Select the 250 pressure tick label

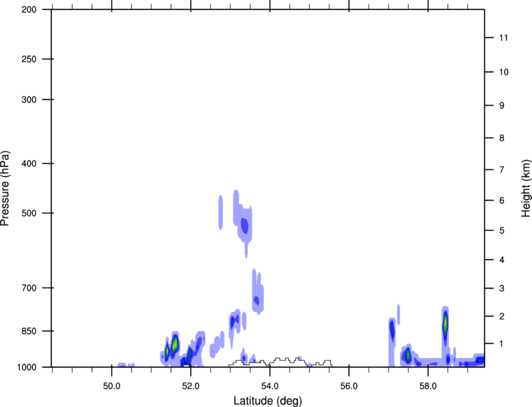click(x=29, y=59)
